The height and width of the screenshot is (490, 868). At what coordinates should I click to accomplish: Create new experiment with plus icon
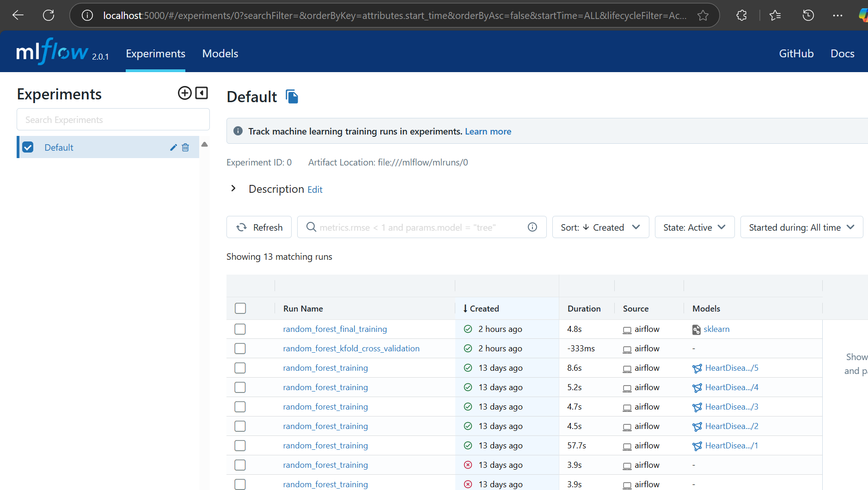point(184,93)
